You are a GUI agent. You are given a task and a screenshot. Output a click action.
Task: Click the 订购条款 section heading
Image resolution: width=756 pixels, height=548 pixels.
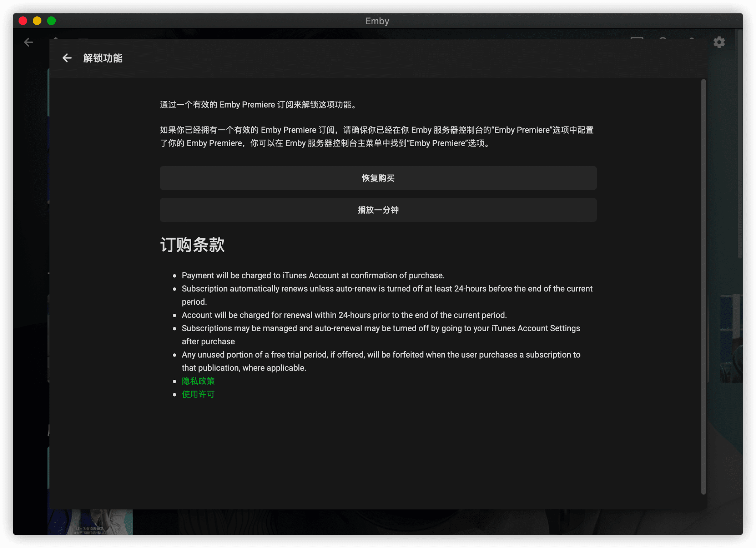tap(192, 245)
